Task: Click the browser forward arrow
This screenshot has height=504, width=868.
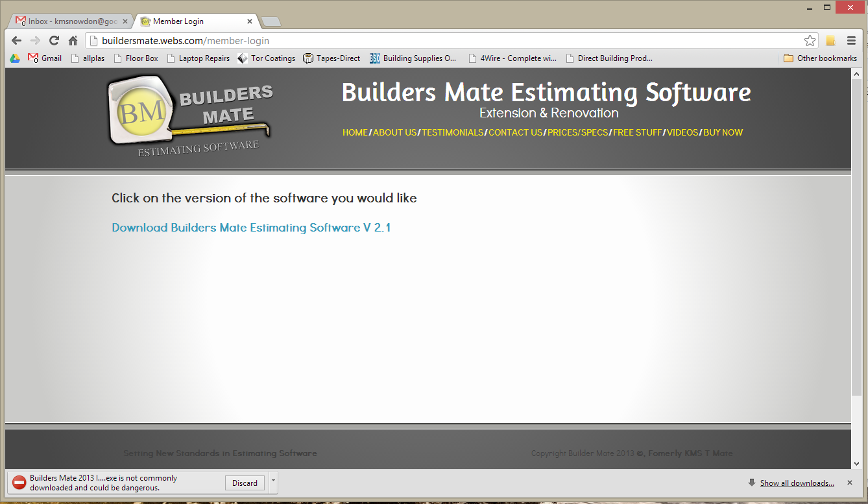Action: tap(35, 40)
